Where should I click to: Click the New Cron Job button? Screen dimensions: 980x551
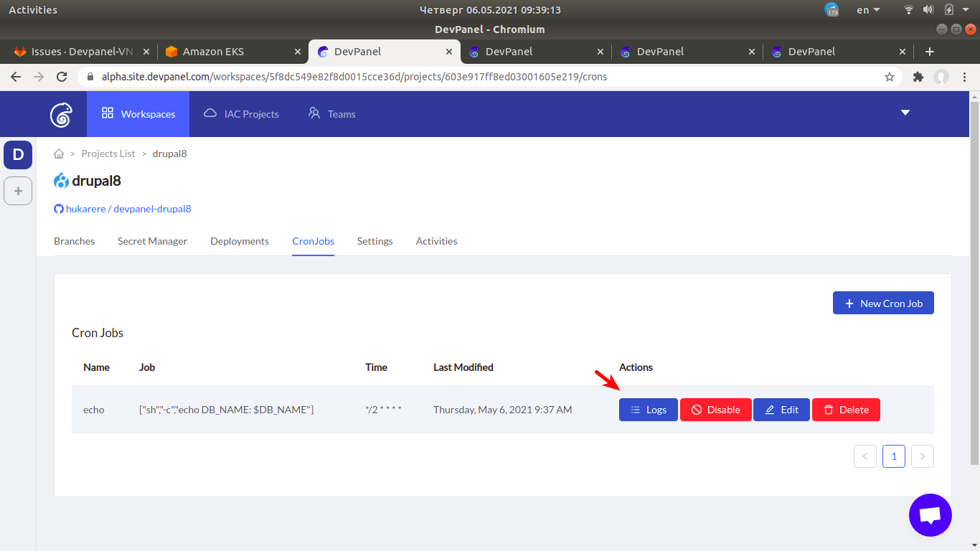[882, 303]
